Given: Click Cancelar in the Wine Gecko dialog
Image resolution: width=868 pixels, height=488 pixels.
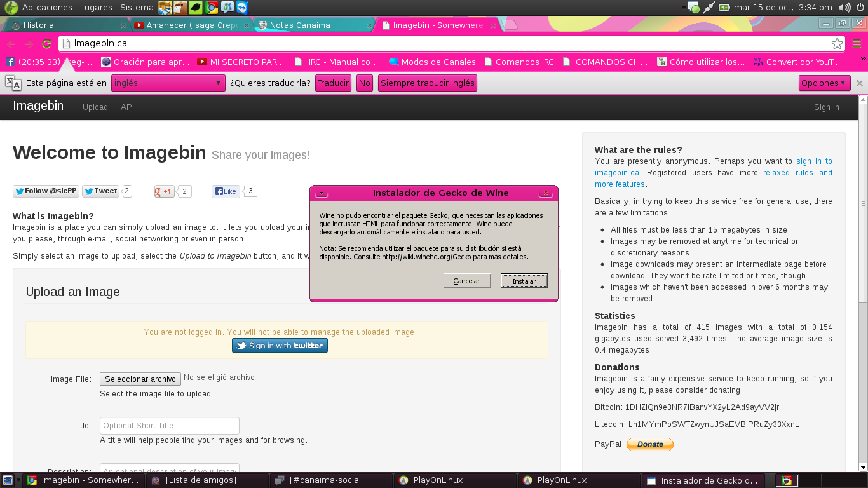Looking at the screenshot, I should (x=467, y=281).
